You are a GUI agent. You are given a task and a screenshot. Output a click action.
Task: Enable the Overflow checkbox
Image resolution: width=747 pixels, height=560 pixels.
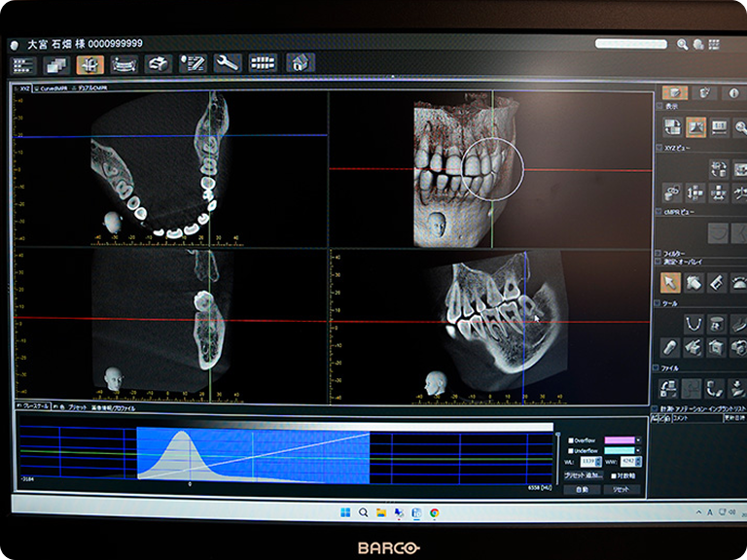click(570, 439)
